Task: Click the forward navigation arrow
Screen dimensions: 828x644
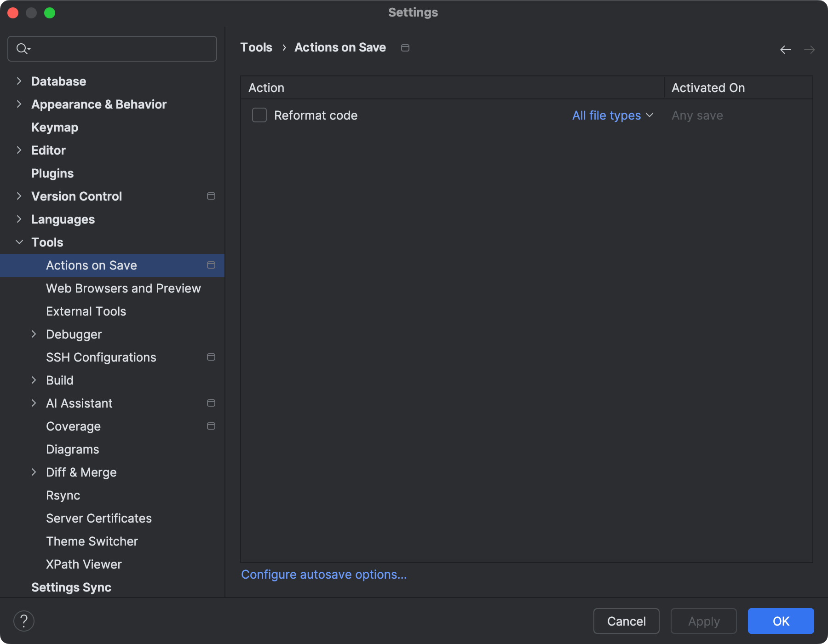Action: point(809,49)
